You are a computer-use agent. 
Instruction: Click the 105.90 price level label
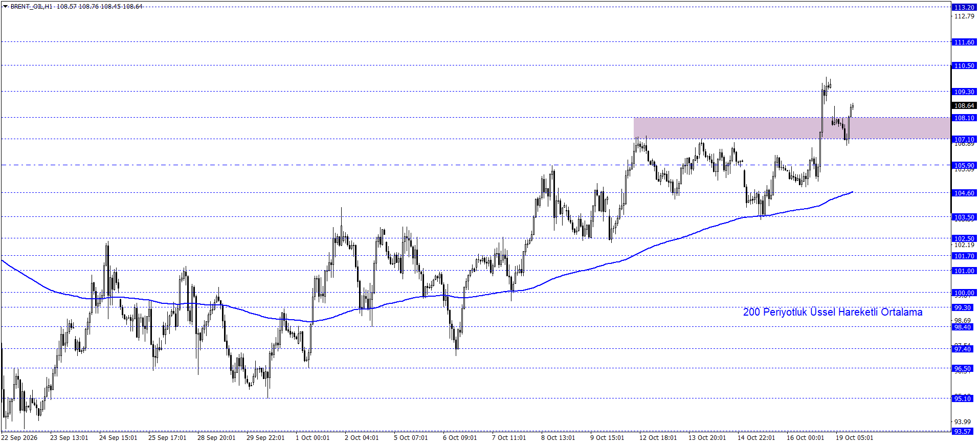click(x=964, y=165)
